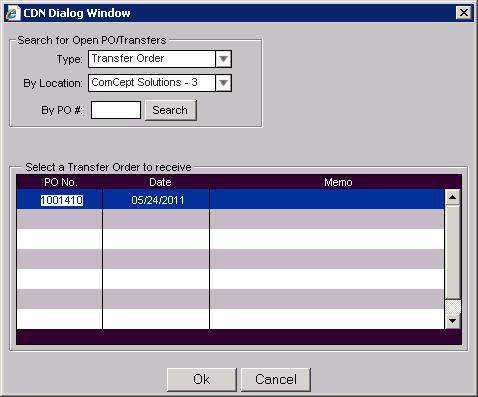This screenshot has height=397, width=478.
Task: Click the scroll up arrow in list
Action: [x=452, y=197]
